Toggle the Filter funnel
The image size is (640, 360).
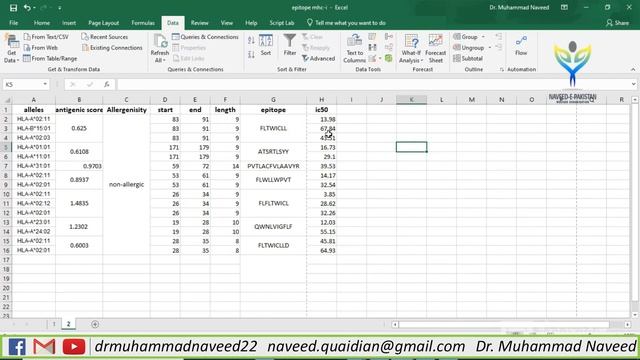point(290,45)
